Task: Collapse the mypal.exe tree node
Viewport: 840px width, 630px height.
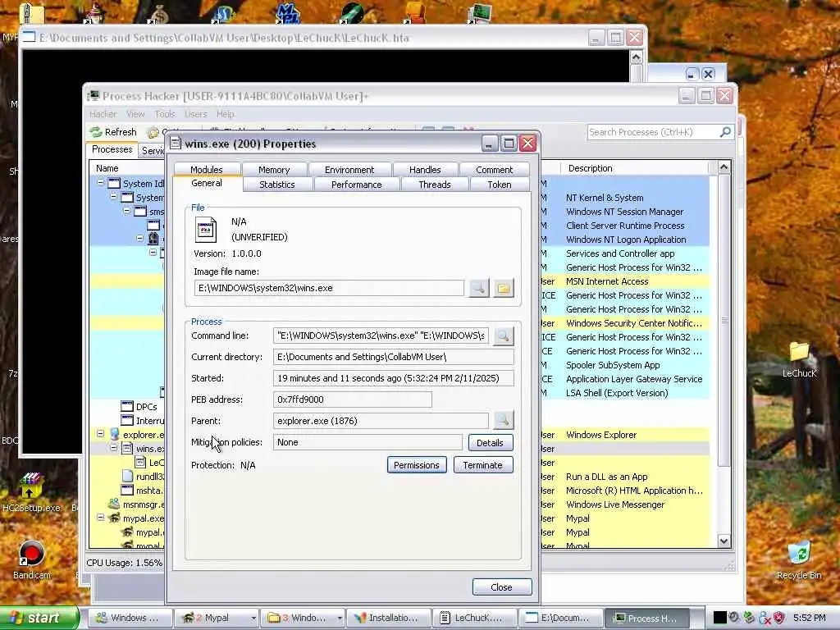Action: tap(100, 518)
